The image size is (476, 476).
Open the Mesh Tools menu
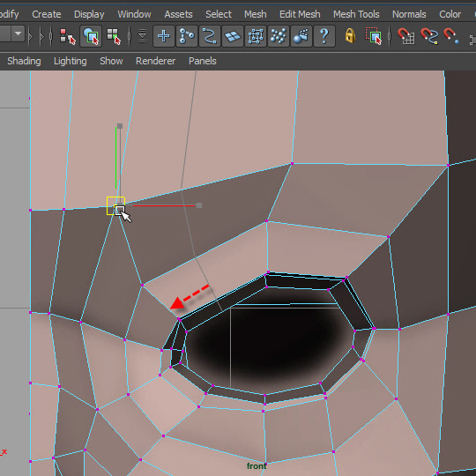point(356,14)
